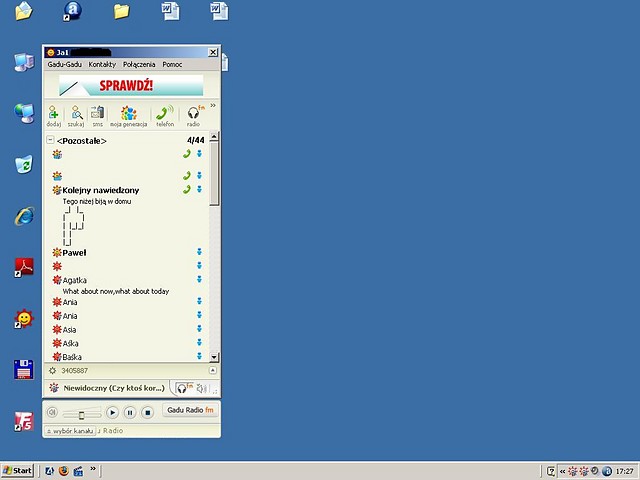Open the F5 desktop shortcut
The image size is (640, 480).
point(24,421)
